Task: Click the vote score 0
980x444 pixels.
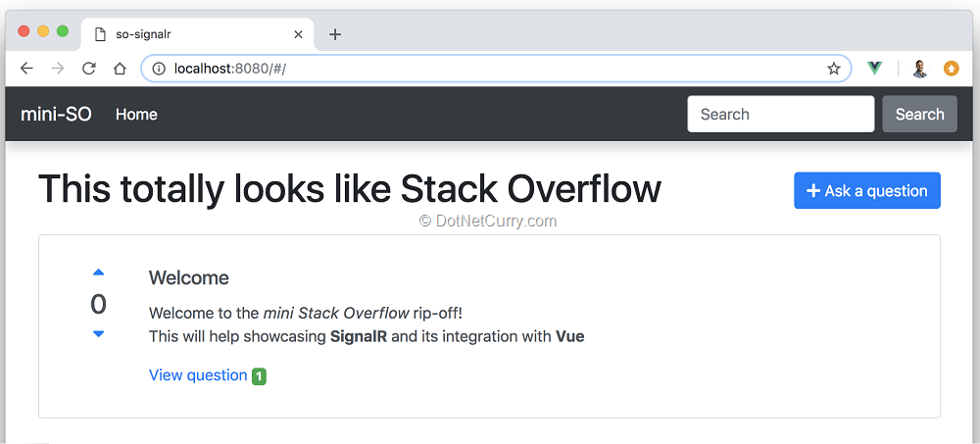Action: [x=99, y=305]
